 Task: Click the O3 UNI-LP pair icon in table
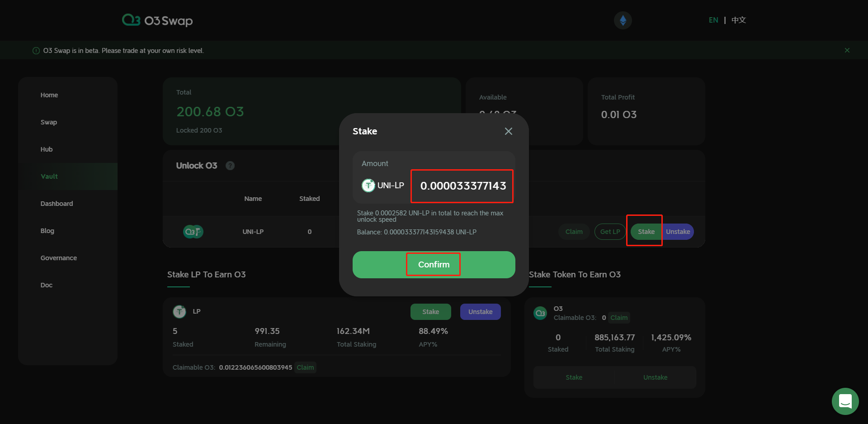click(x=193, y=232)
